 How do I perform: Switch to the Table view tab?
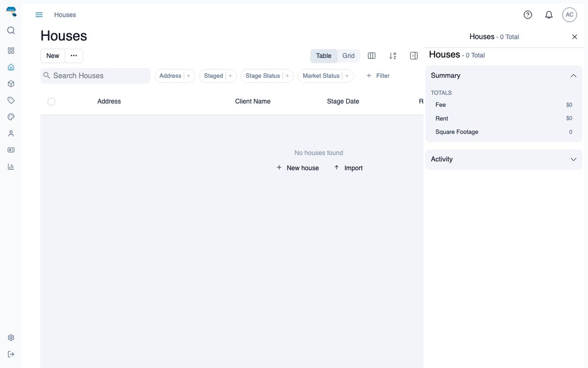click(x=323, y=56)
